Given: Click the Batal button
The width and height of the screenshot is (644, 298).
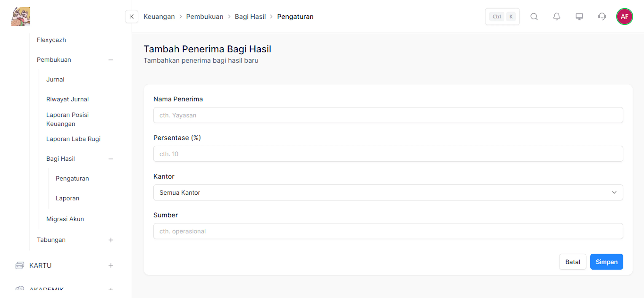Looking at the screenshot, I should (x=573, y=261).
